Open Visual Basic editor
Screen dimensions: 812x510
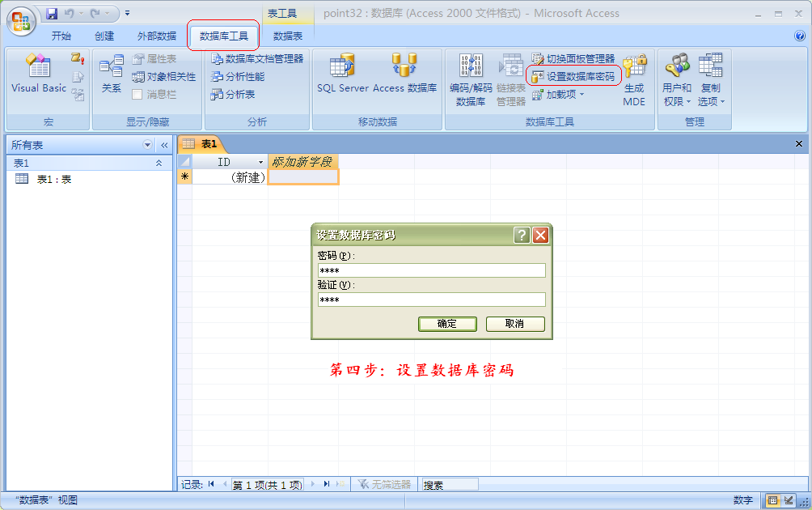point(39,74)
